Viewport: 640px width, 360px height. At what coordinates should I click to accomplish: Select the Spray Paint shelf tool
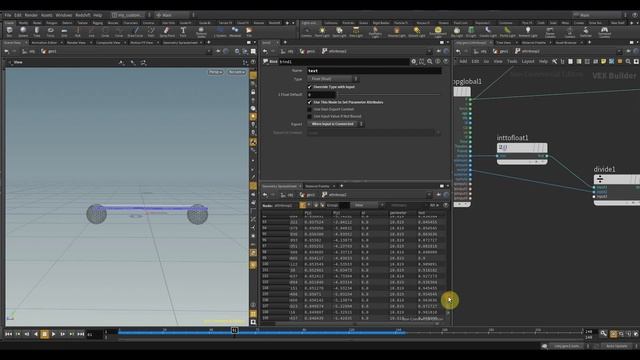coord(167,31)
